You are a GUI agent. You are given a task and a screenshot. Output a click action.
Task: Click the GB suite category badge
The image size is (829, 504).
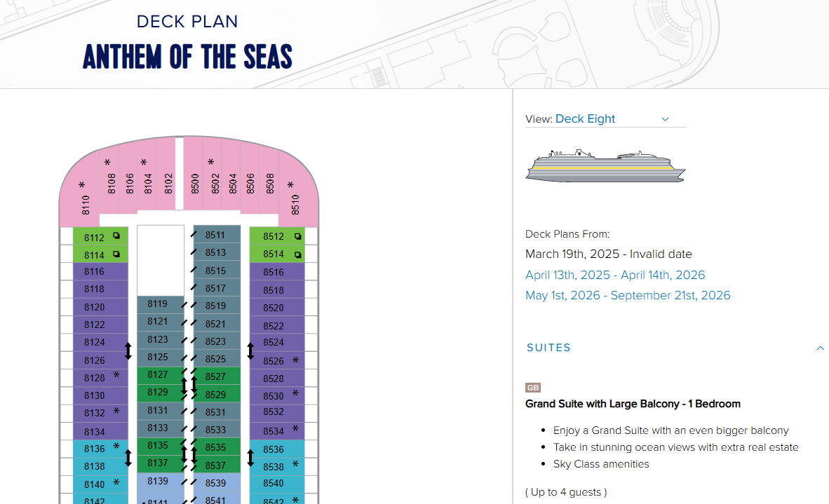click(x=533, y=388)
